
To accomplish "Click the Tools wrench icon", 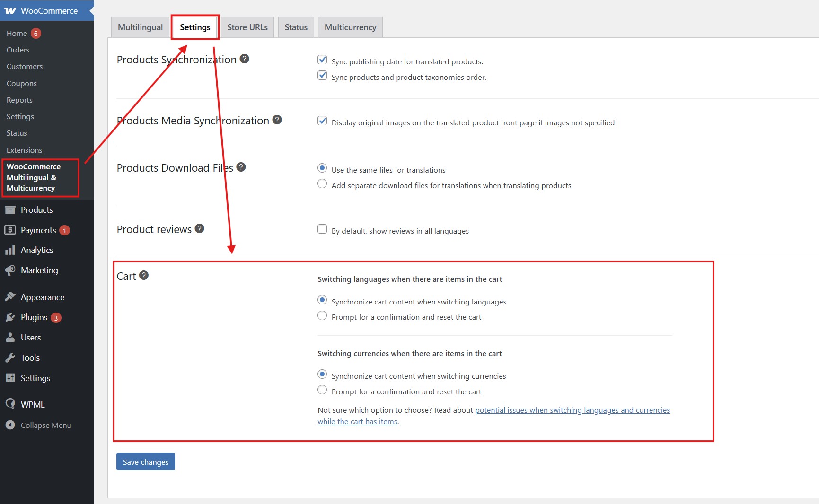I will 10,358.
